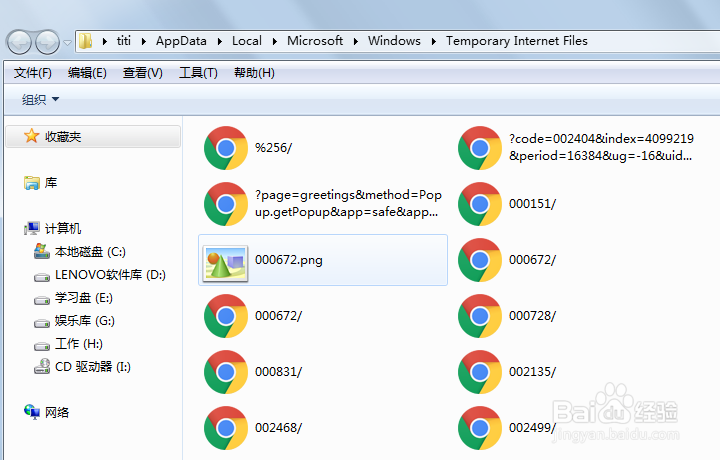Click the %256/ file name
The width and height of the screenshot is (720, 460).
pos(273,148)
